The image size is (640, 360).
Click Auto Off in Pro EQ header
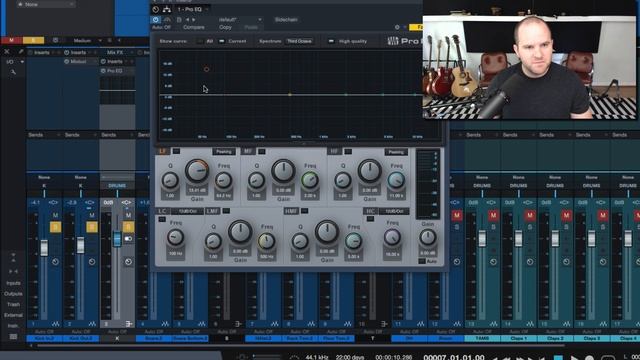[x=162, y=27]
